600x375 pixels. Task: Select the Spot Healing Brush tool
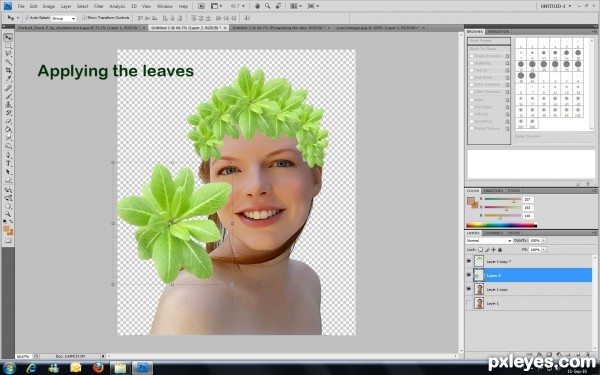(8, 88)
